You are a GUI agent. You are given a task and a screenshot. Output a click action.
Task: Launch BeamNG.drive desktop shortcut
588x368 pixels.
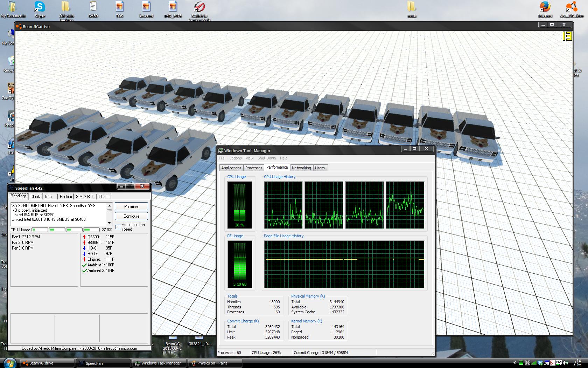[x=572, y=9]
